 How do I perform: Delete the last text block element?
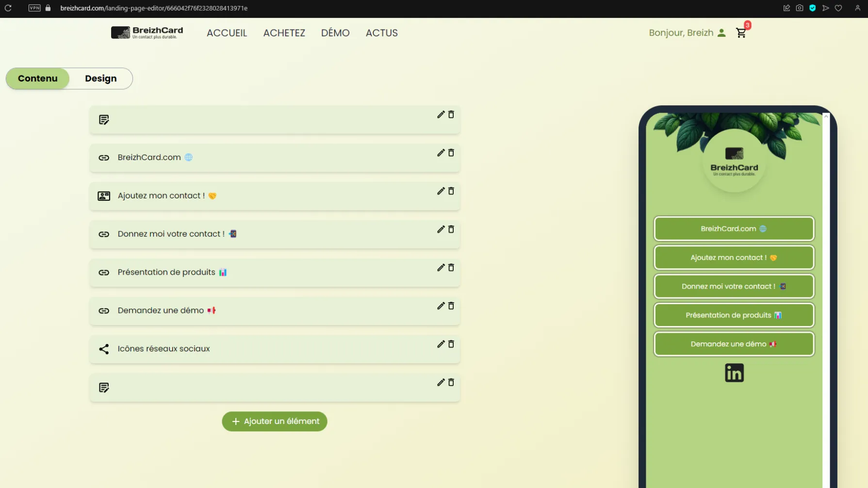tap(451, 383)
